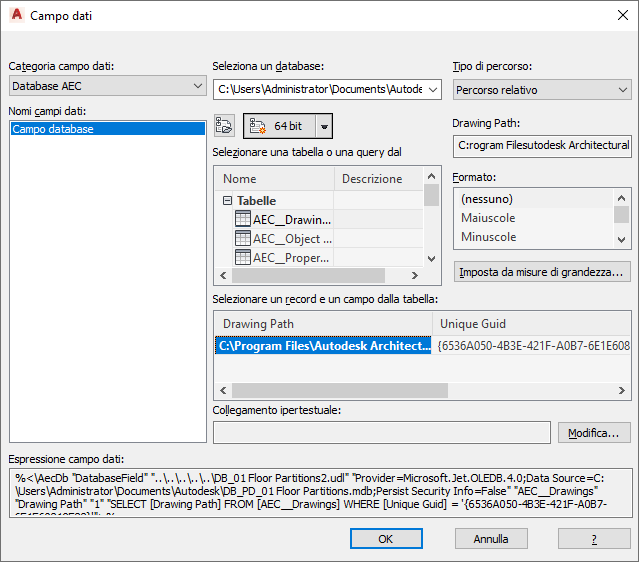Click the AEC__Proper... table icon
Screen dimensions: 639x562
242,257
